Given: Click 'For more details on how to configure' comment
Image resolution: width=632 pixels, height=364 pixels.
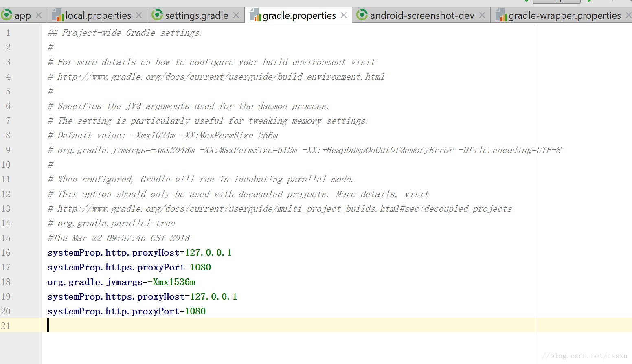Looking at the screenshot, I should coord(211,62).
